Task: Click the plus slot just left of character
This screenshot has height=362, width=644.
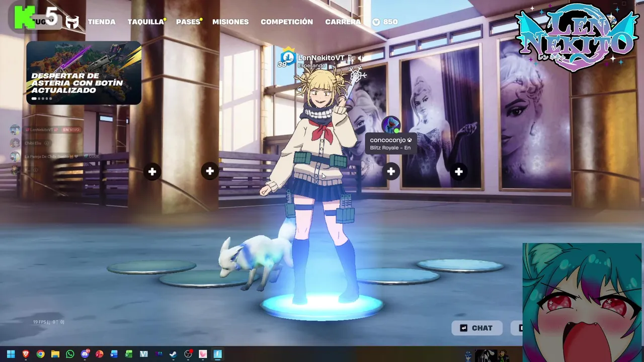Action: [210, 172]
